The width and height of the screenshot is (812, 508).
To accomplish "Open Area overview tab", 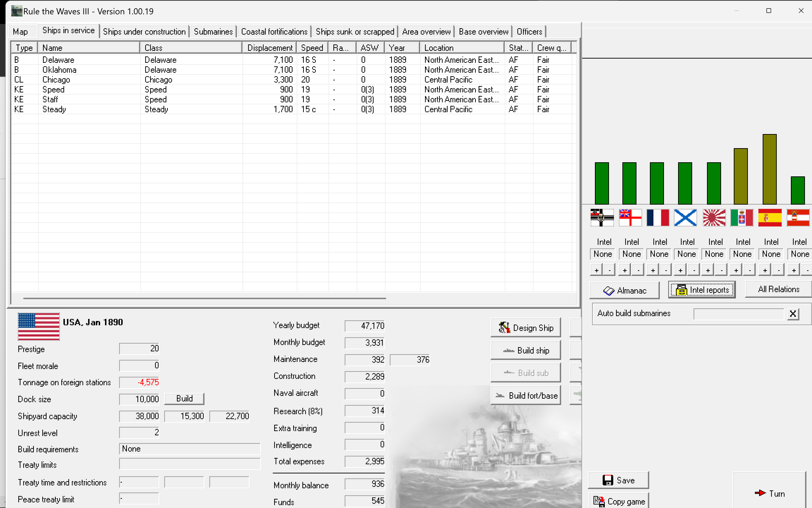I will click(426, 32).
